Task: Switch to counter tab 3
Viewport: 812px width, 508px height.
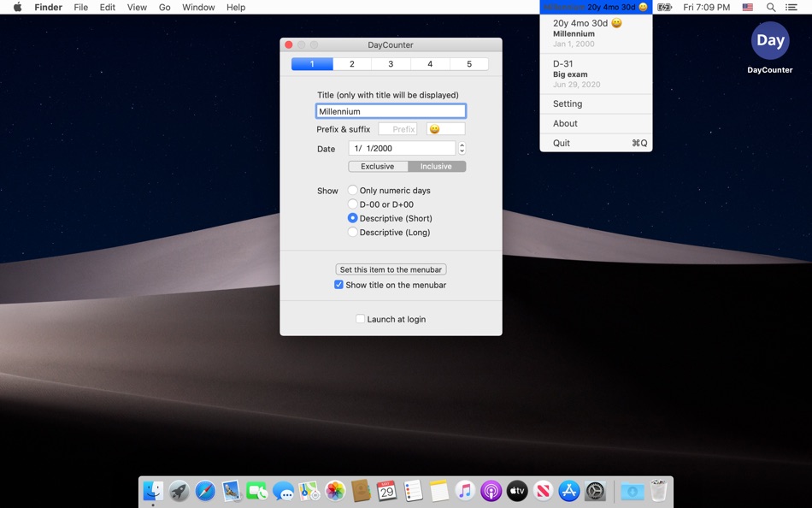Action: point(391,64)
